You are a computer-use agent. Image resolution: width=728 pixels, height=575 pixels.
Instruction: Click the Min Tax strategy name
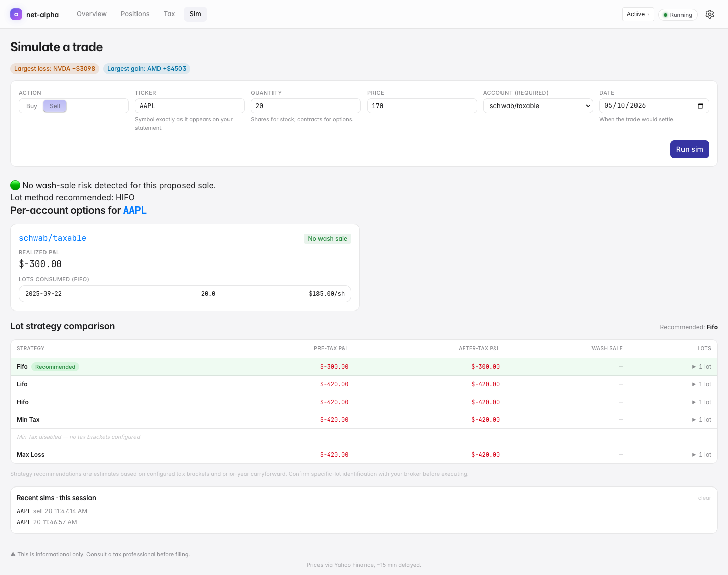(28, 420)
